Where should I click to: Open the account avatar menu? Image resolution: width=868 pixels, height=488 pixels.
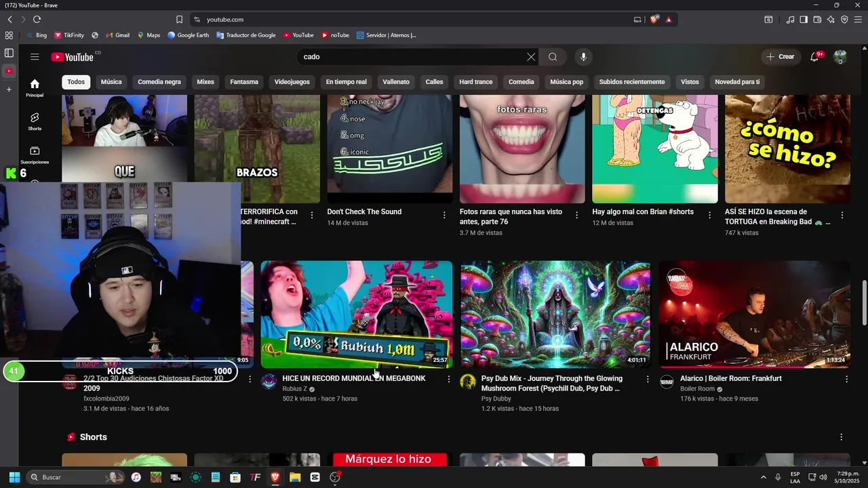[x=840, y=57]
